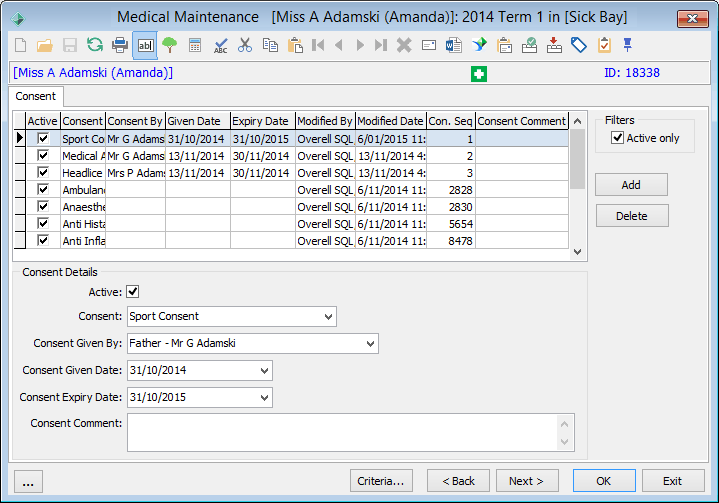The image size is (719, 503).
Task: Click the inbox with red arrow icon
Action: (x=554, y=45)
